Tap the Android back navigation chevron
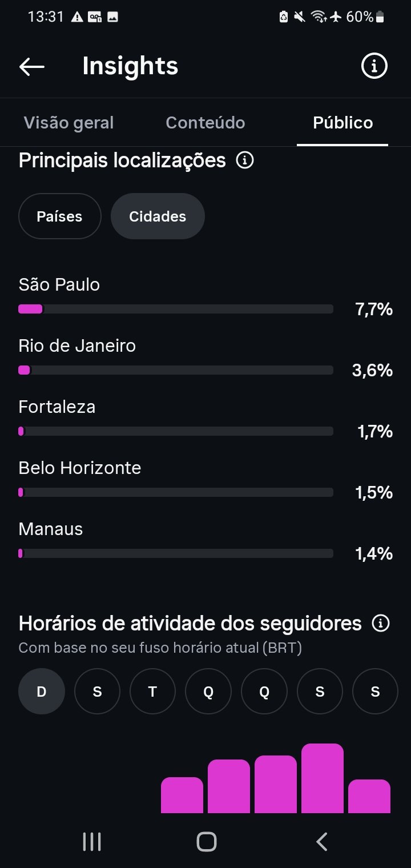The image size is (411, 868). (x=322, y=842)
